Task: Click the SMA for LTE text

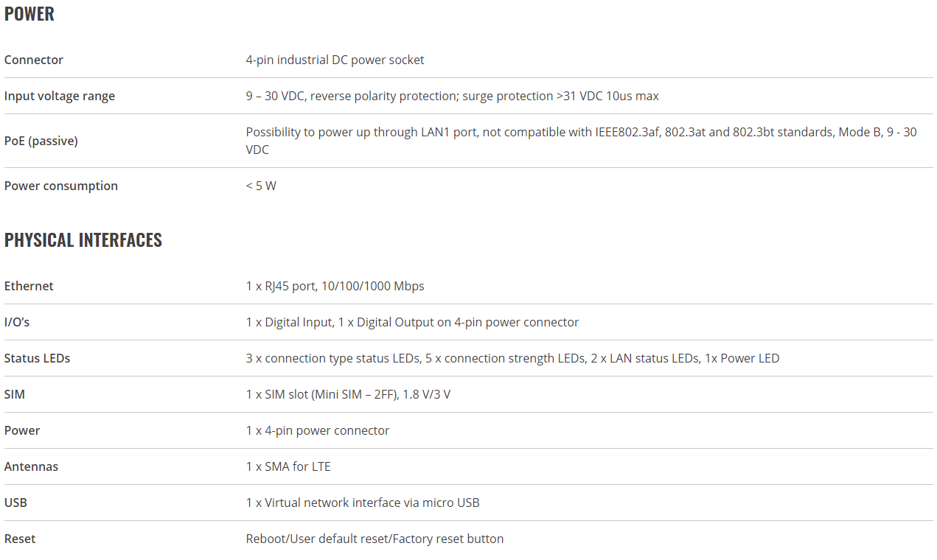Action: point(288,466)
